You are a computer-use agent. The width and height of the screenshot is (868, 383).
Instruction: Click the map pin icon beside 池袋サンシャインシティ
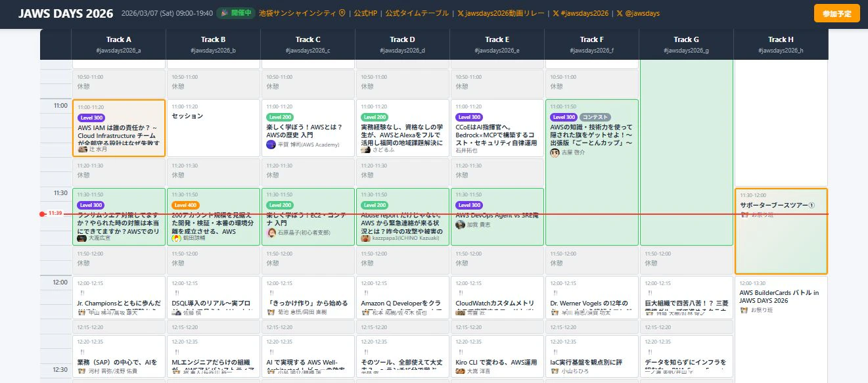342,13
